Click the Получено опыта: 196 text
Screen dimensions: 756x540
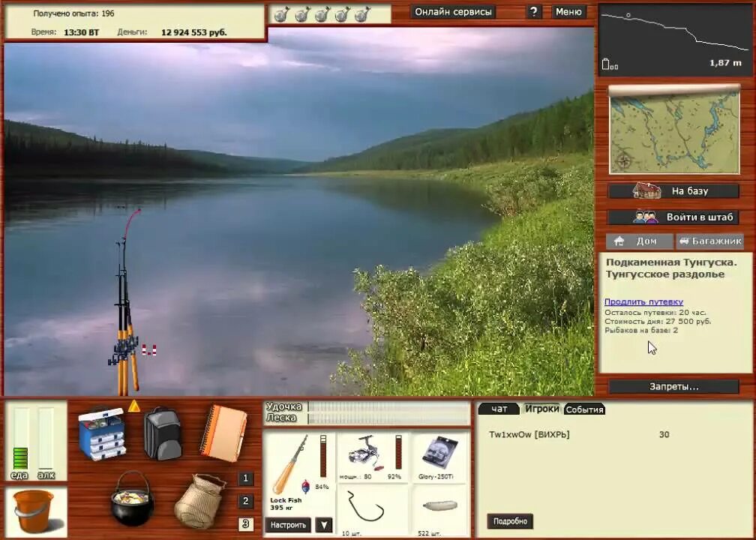point(73,13)
